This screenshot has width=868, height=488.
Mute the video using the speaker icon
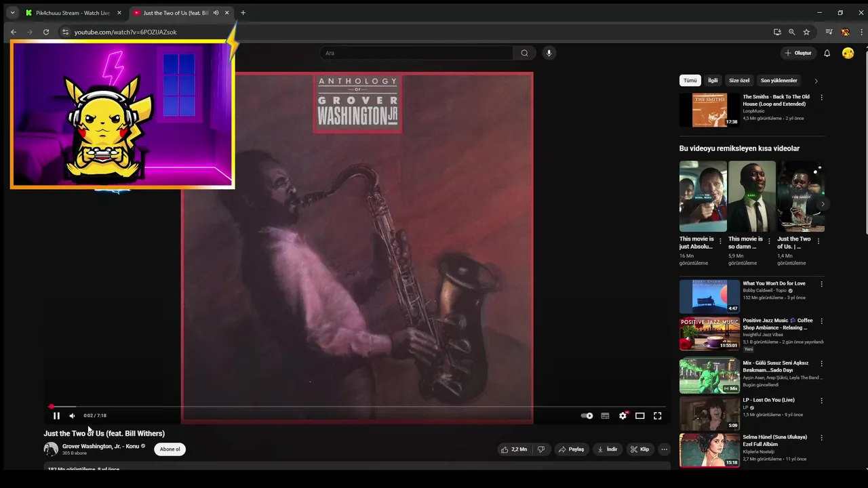[x=72, y=415]
